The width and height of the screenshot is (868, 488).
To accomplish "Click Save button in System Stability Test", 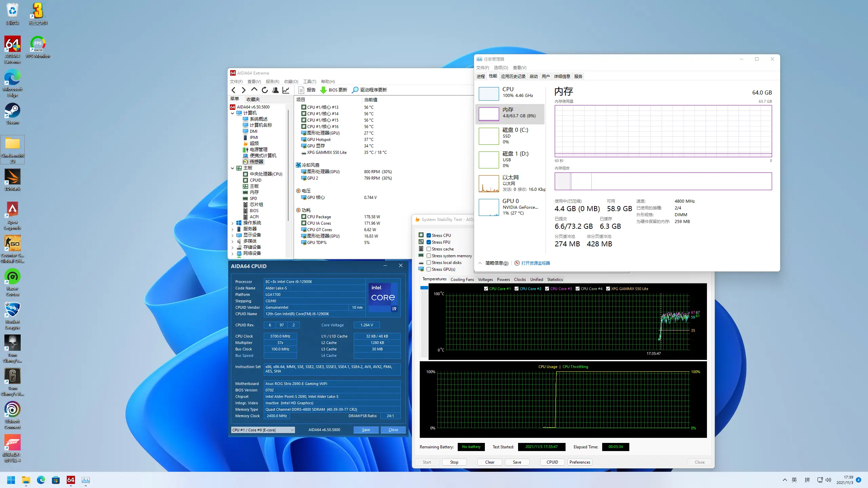I will tap(517, 462).
